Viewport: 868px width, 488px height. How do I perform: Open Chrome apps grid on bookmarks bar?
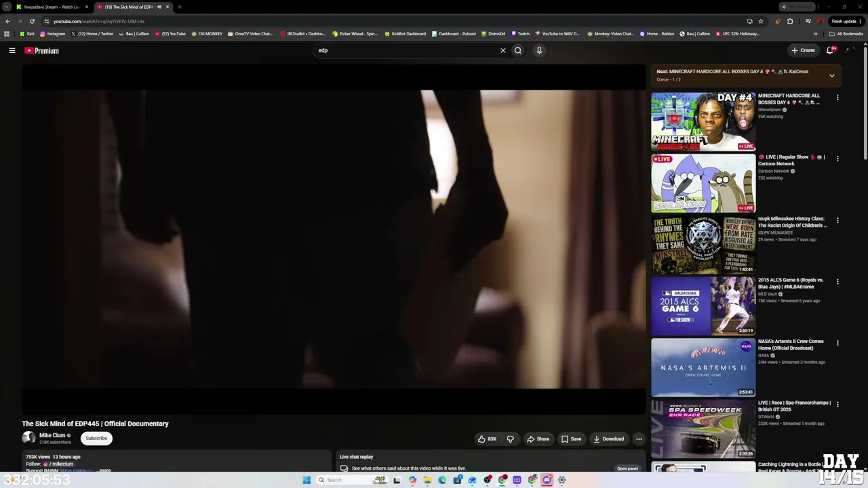click(7, 34)
